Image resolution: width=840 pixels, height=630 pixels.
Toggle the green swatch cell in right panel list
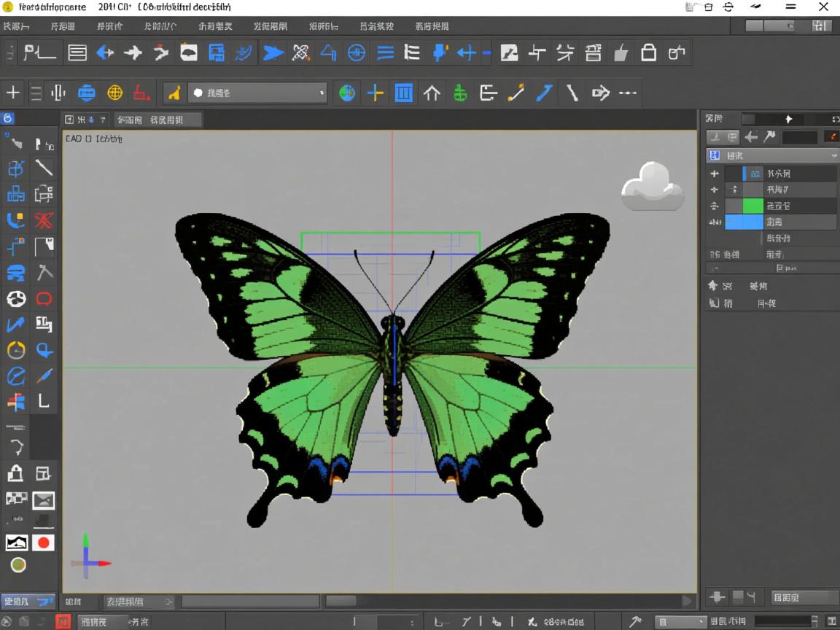click(752, 206)
